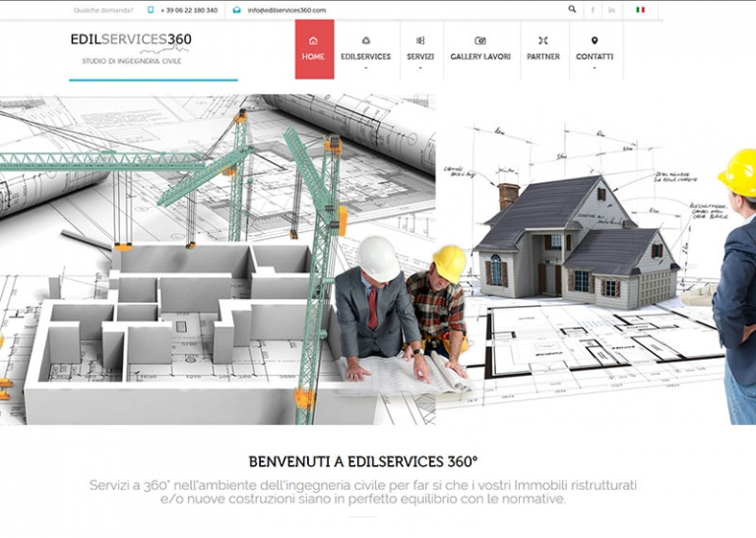Click the crane and floorplan banner image

click(x=218, y=259)
